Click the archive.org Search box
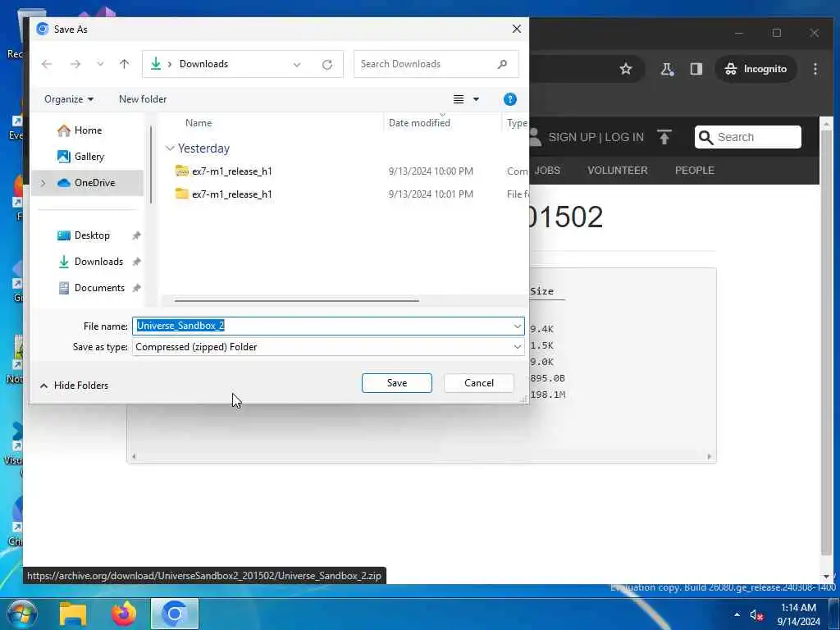840x630 pixels. pos(748,137)
